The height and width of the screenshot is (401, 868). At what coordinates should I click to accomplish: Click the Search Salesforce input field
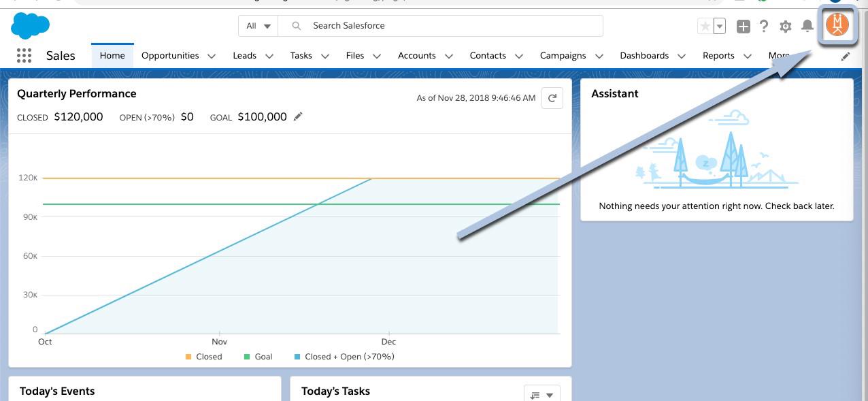449,26
